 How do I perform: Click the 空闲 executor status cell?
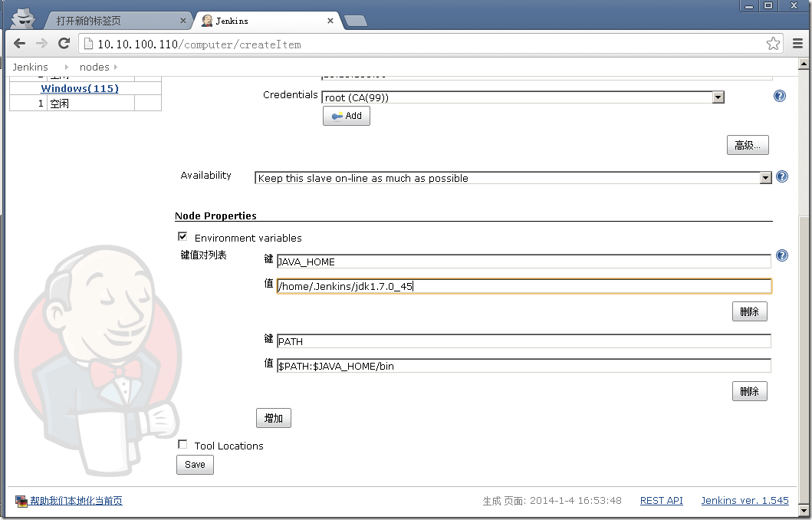91,103
